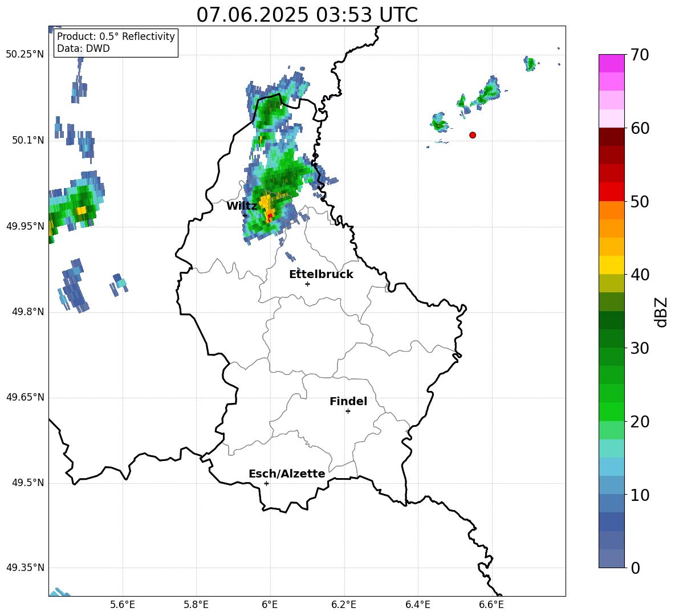Click the 6.6°E longitude label
The image size is (675, 616).
coord(491,605)
